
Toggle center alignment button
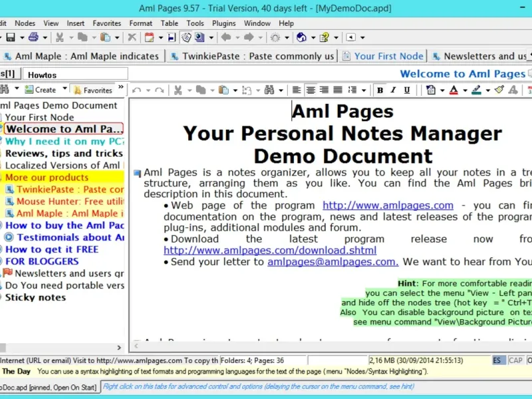coord(311,90)
